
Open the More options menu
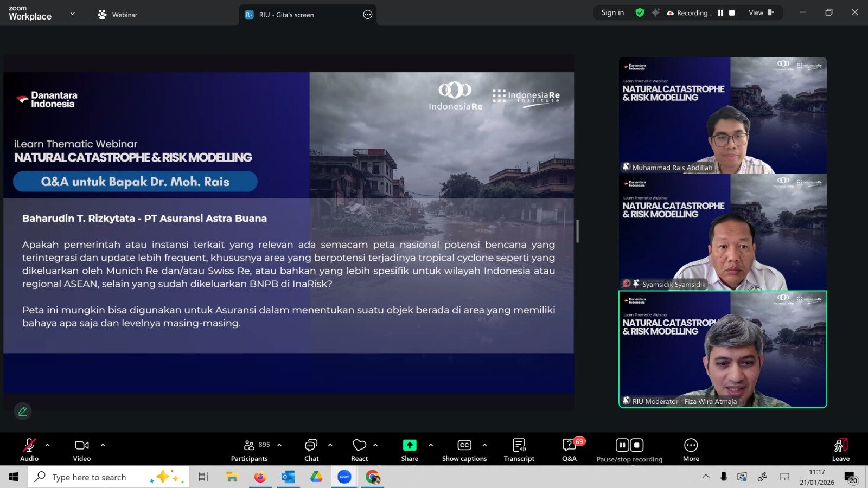691,450
